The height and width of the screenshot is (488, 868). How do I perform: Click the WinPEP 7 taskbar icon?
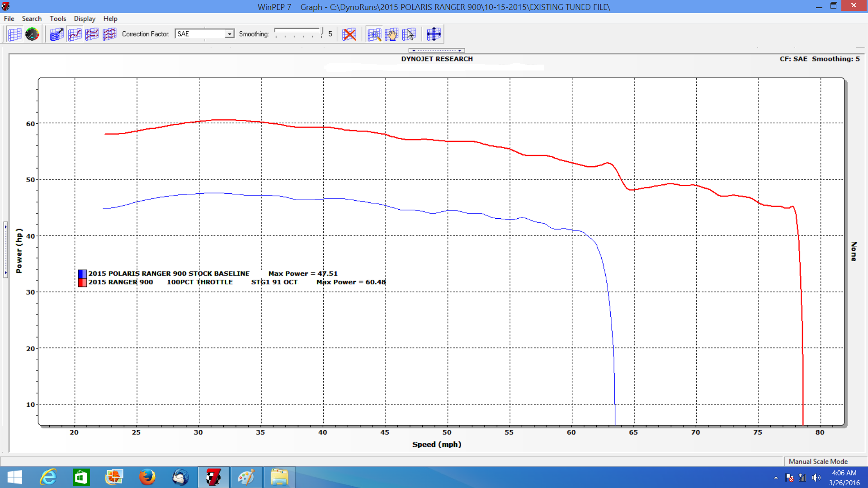coord(213,477)
